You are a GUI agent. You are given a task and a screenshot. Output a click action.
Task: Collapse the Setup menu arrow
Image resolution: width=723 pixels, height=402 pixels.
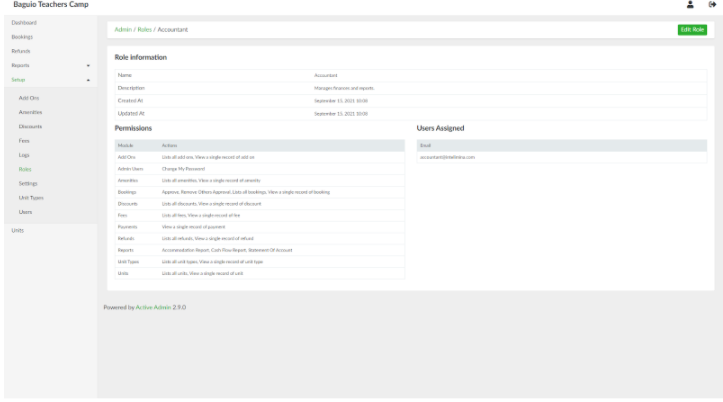88,79
